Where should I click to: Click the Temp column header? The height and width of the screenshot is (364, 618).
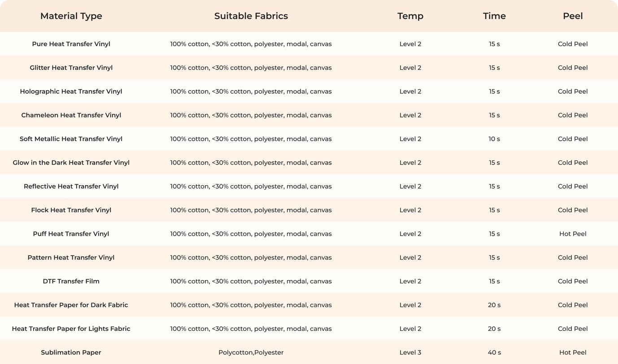click(x=410, y=16)
